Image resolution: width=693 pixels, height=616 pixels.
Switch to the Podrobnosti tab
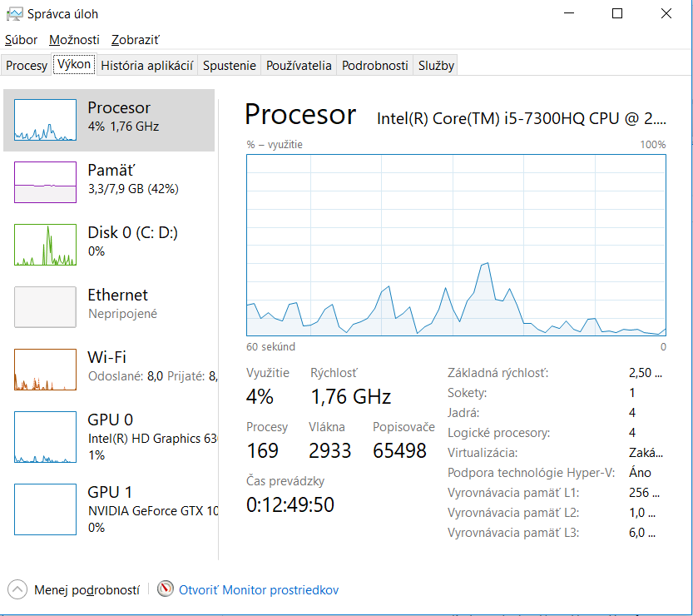(x=375, y=66)
